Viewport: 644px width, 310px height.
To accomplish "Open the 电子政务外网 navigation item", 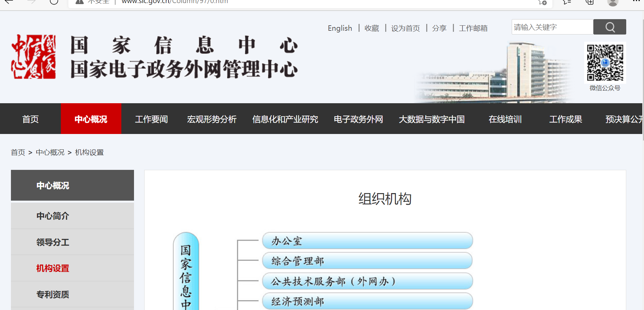I will [358, 119].
